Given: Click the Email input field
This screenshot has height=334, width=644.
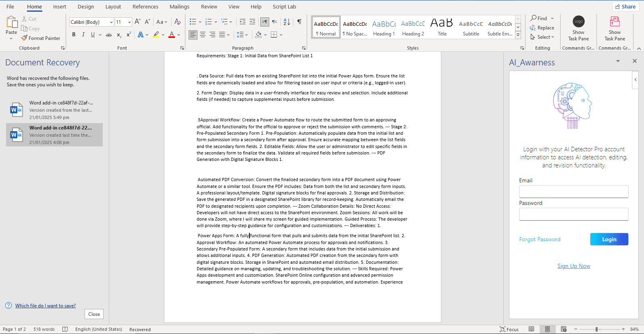Looking at the screenshot, I should click(x=574, y=192).
